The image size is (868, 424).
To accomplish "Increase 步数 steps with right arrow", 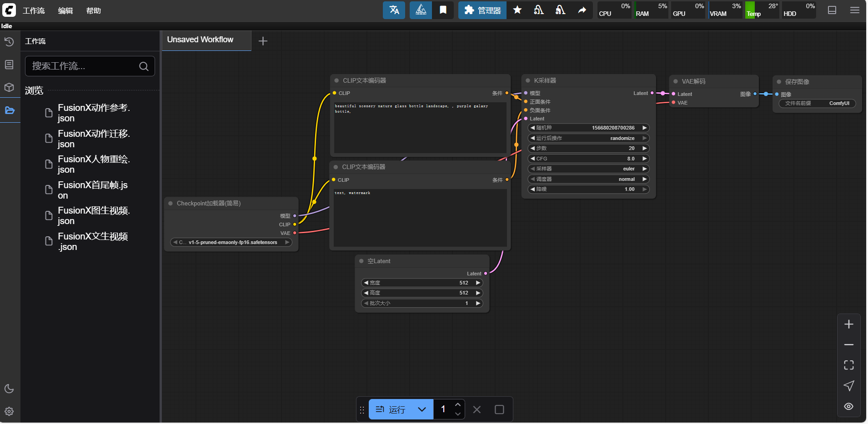I will click(644, 148).
